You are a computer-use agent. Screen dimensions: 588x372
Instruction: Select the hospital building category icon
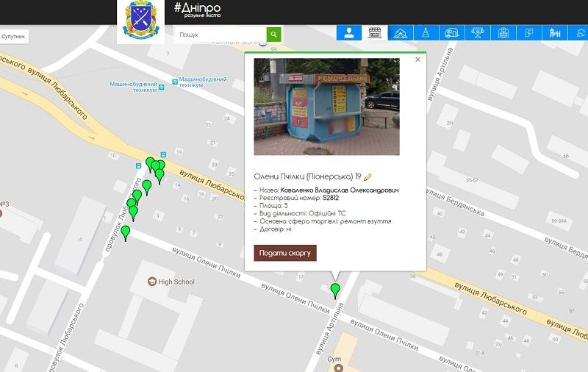(503, 33)
